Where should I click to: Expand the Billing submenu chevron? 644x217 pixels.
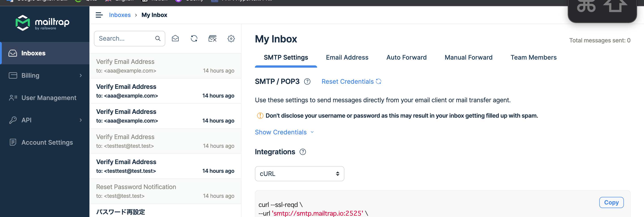pyautogui.click(x=80, y=75)
